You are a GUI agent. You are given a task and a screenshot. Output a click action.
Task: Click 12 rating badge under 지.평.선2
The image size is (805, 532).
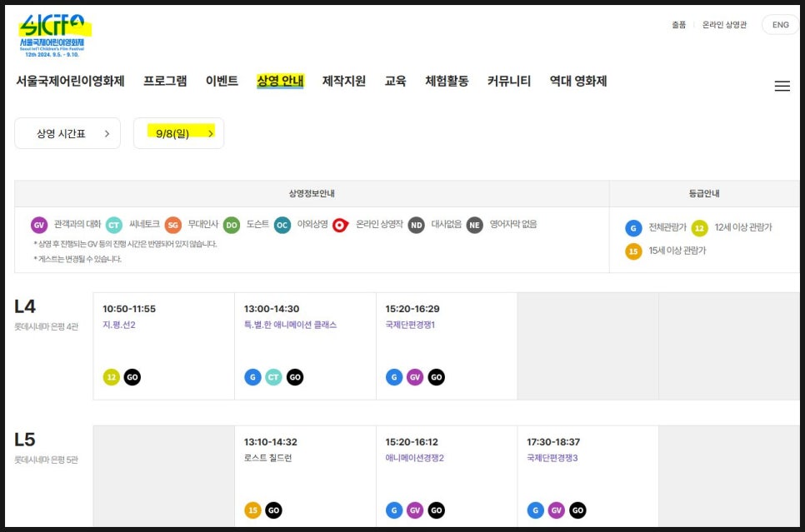pos(112,377)
